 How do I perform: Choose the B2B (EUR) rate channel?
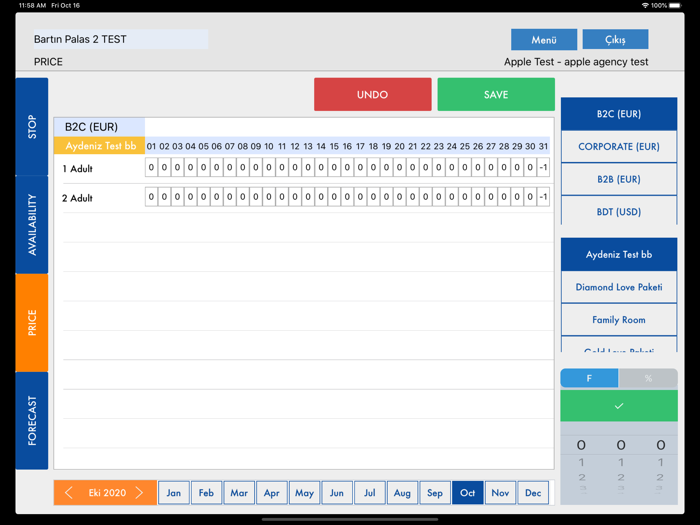(619, 179)
